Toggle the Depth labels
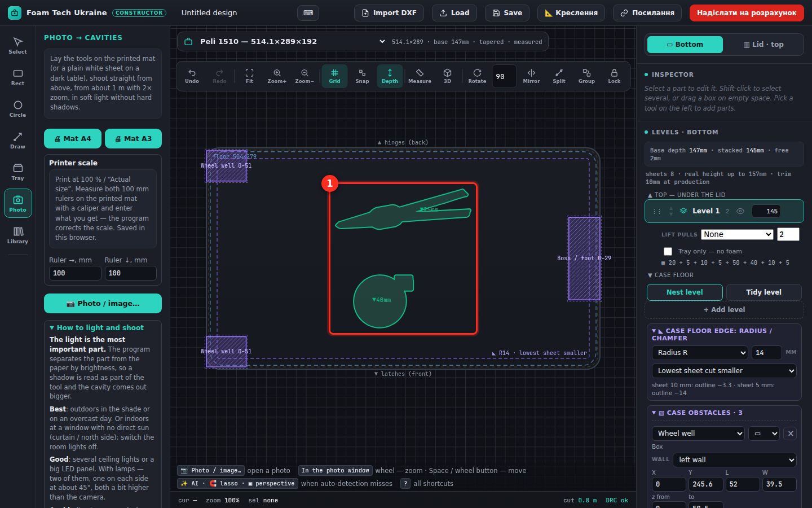 click(390, 76)
